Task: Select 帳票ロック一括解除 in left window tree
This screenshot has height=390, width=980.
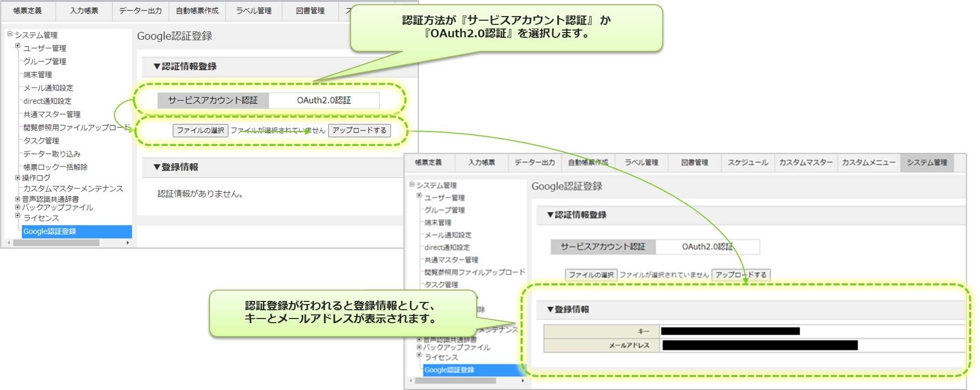Action: (x=55, y=167)
